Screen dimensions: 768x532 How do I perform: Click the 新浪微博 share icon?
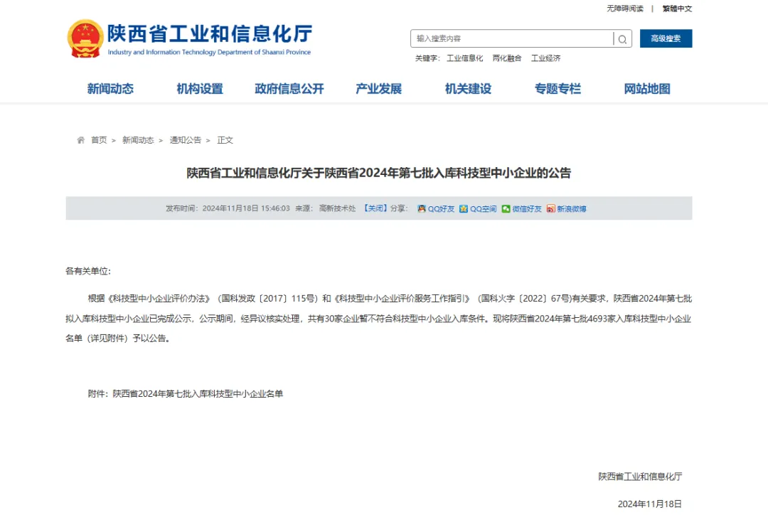[550, 209]
